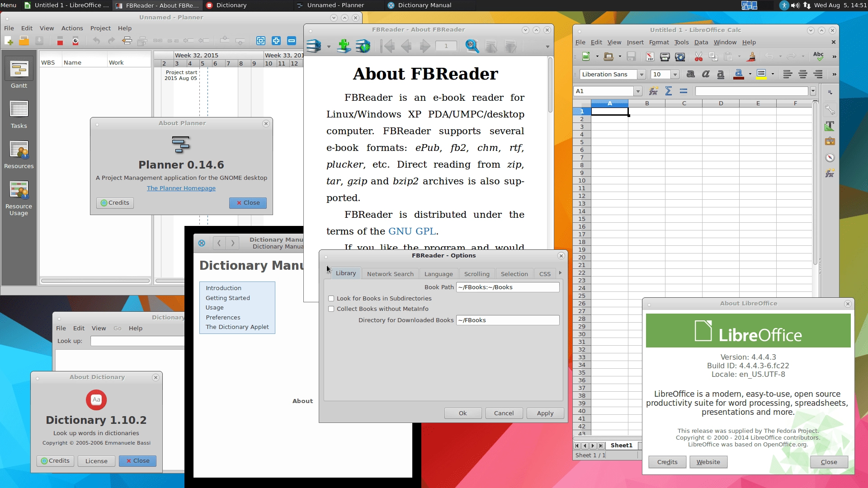Click the Menu button on top panel

point(9,5)
